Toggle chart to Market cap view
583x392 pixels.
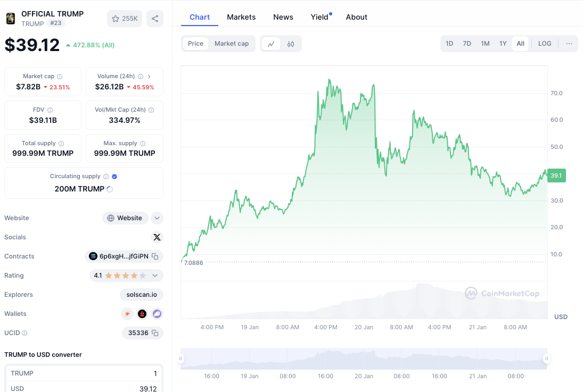pyautogui.click(x=232, y=44)
